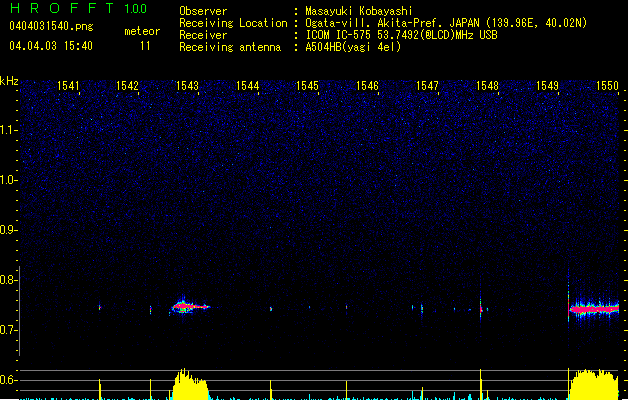The height and width of the screenshot is (400, 629).
Task: Click the A504HB(yagi 4el) antenna text
Action: click(353, 47)
